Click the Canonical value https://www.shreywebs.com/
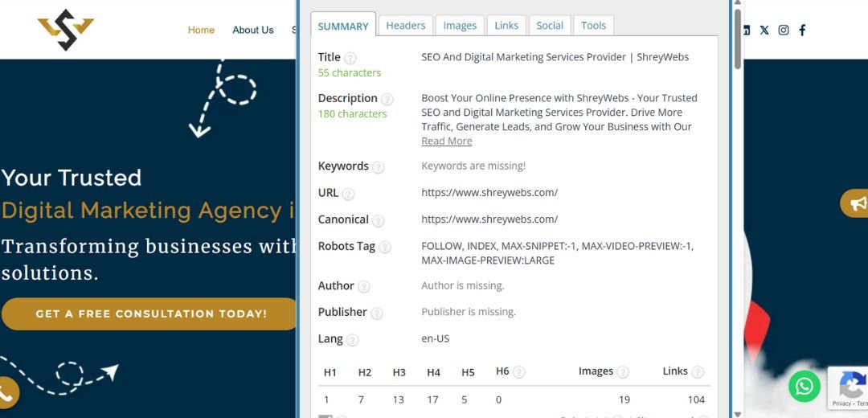Image resolution: width=868 pixels, height=418 pixels. (489, 219)
